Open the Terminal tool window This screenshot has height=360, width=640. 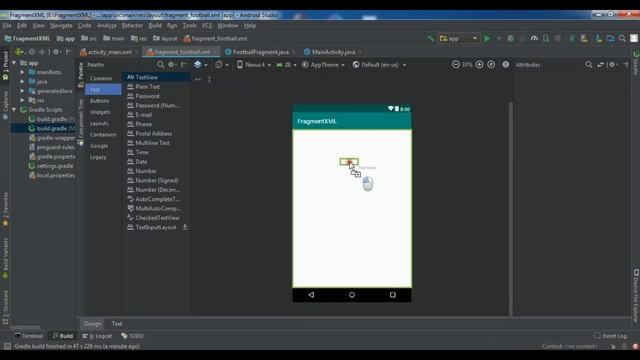click(29, 336)
